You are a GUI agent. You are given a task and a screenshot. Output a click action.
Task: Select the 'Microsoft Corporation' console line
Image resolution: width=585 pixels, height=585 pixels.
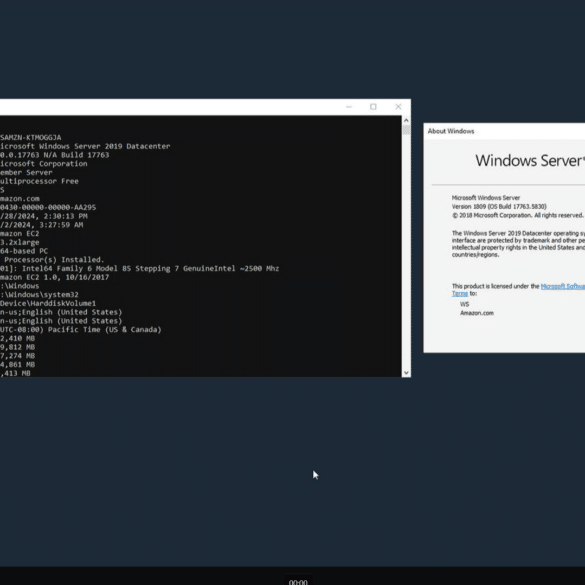pyautogui.click(x=44, y=164)
